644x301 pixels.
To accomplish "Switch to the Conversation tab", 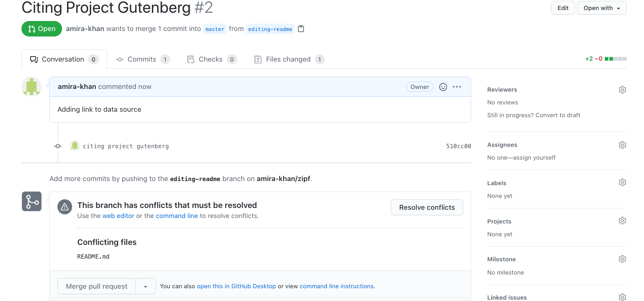I will (x=64, y=59).
